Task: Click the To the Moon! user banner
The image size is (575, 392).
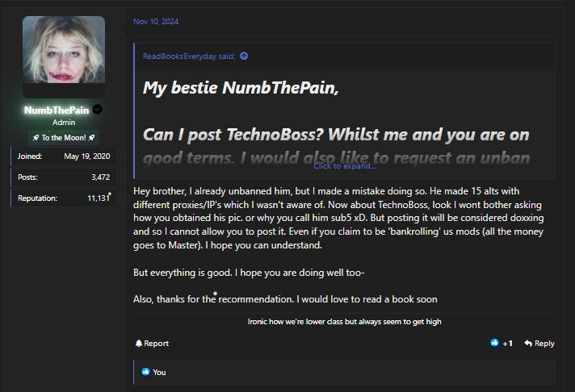Action: 64,137
